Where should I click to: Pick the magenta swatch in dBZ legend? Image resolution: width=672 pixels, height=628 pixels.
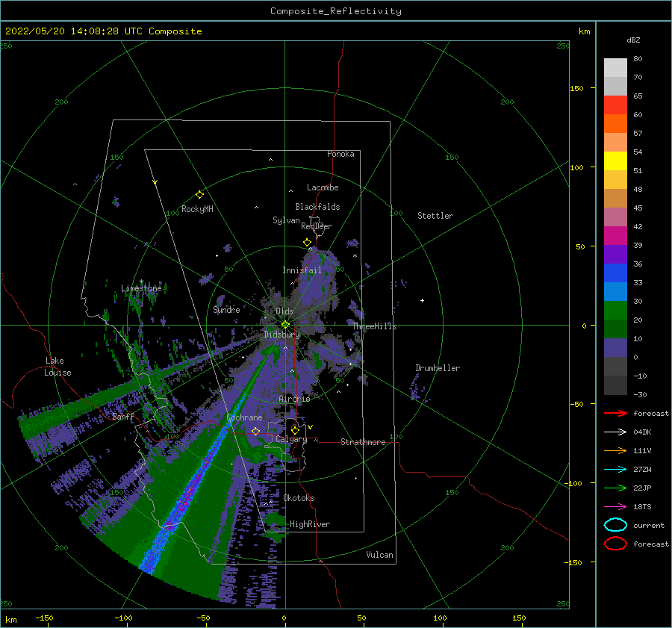[615, 235]
